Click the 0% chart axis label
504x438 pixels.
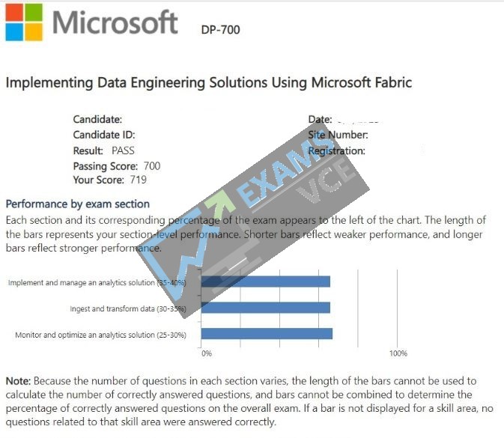(x=207, y=353)
